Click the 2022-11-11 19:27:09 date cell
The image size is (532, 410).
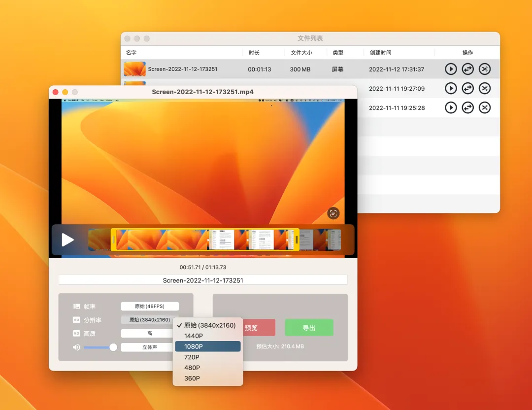click(397, 89)
